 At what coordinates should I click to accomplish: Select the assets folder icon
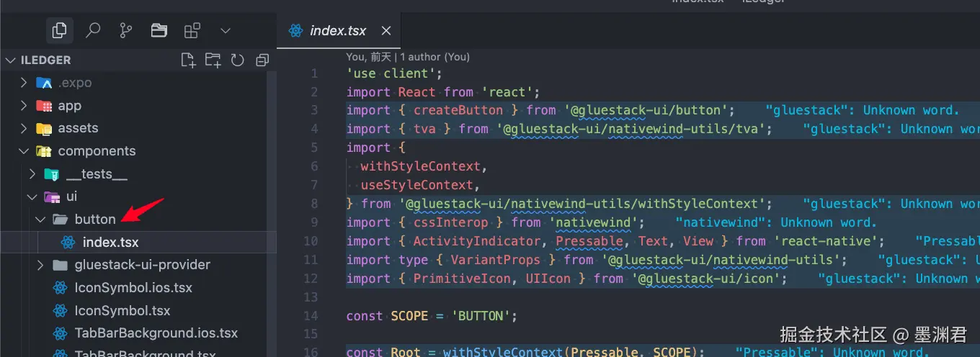click(x=44, y=128)
